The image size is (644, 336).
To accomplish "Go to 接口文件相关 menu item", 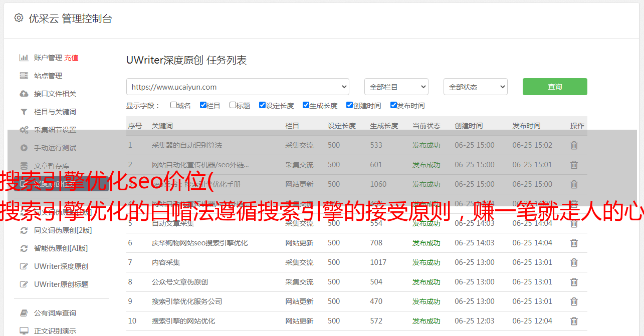I will click(55, 94).
